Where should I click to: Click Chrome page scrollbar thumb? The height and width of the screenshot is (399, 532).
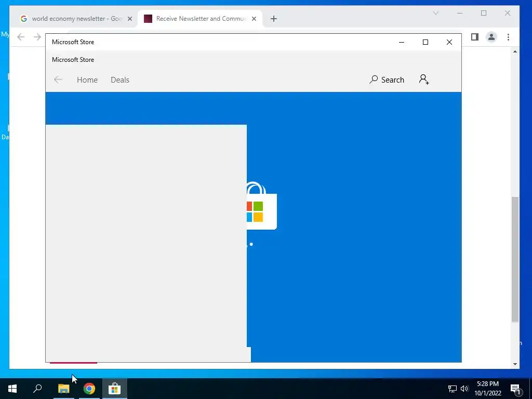coord(515,259)
